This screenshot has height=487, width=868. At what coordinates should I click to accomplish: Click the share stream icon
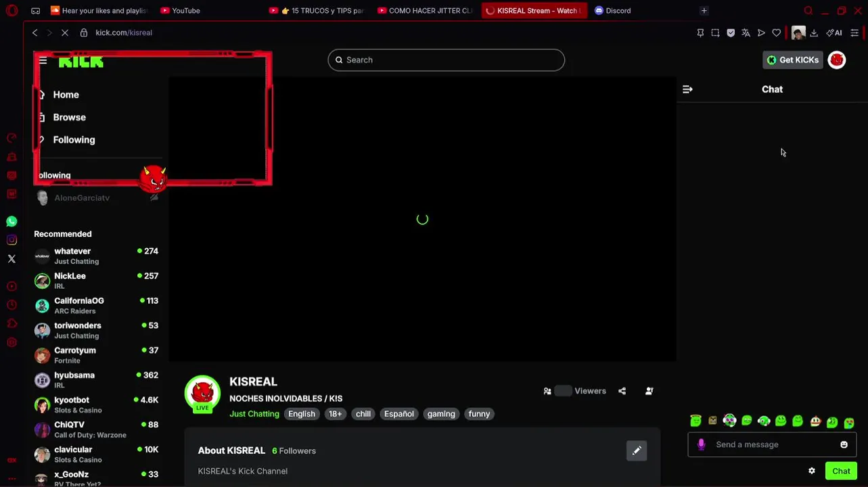622,391
